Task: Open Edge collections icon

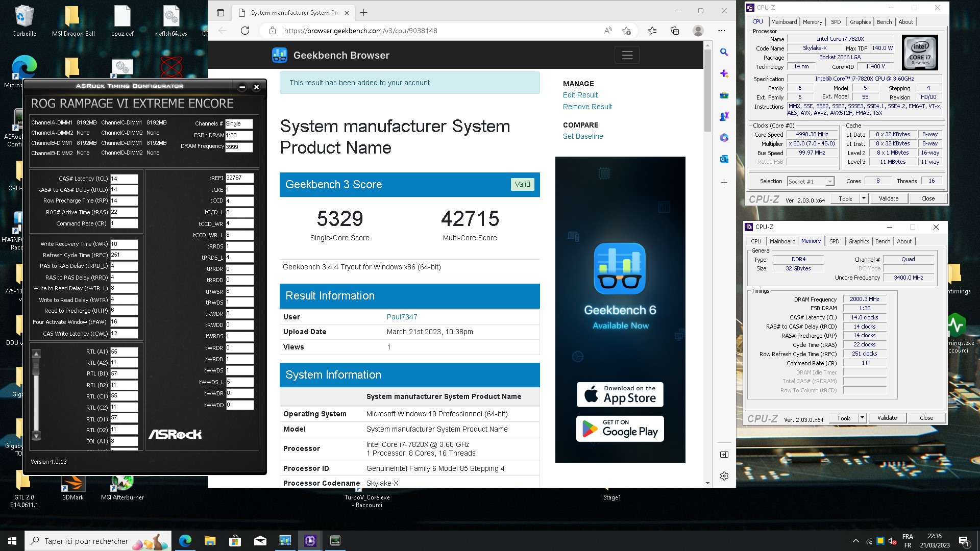Action: (x=675, y=31)
